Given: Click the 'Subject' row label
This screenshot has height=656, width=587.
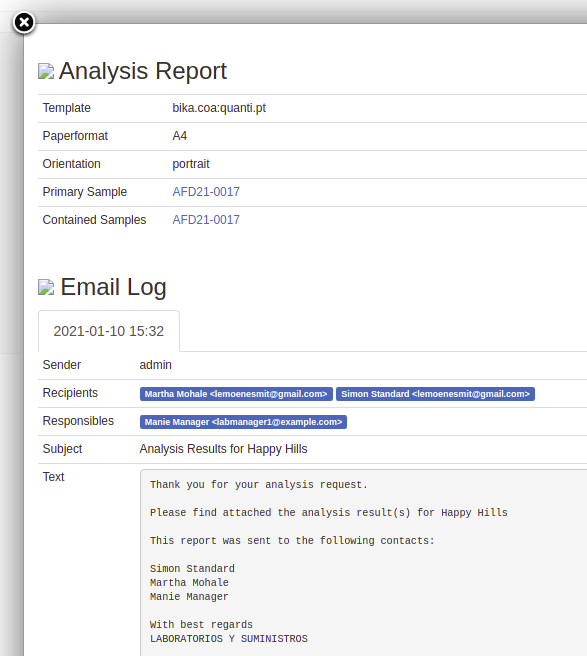Looking at the screenshot, I should tap(62, 449).
